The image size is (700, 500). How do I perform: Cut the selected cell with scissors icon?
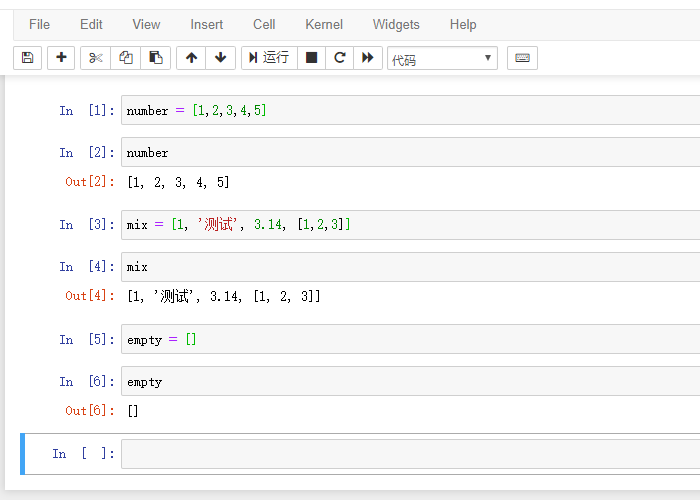tap(96, 58)
